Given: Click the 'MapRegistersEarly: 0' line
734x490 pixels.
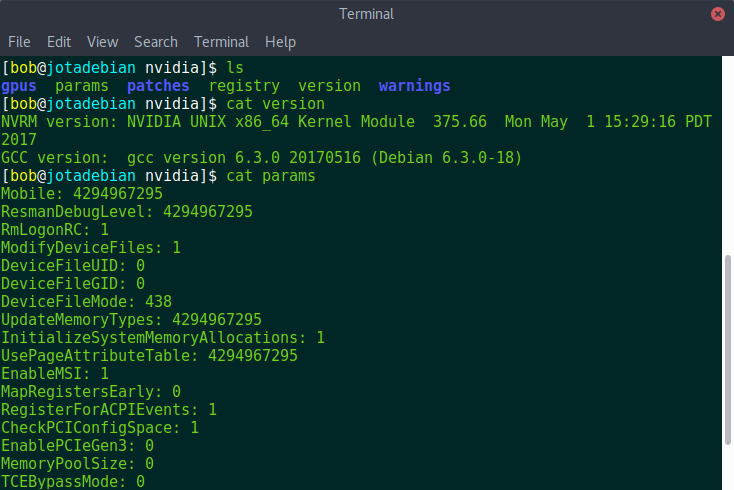Looking at the screenshot, I should click(x=91, y=392).
